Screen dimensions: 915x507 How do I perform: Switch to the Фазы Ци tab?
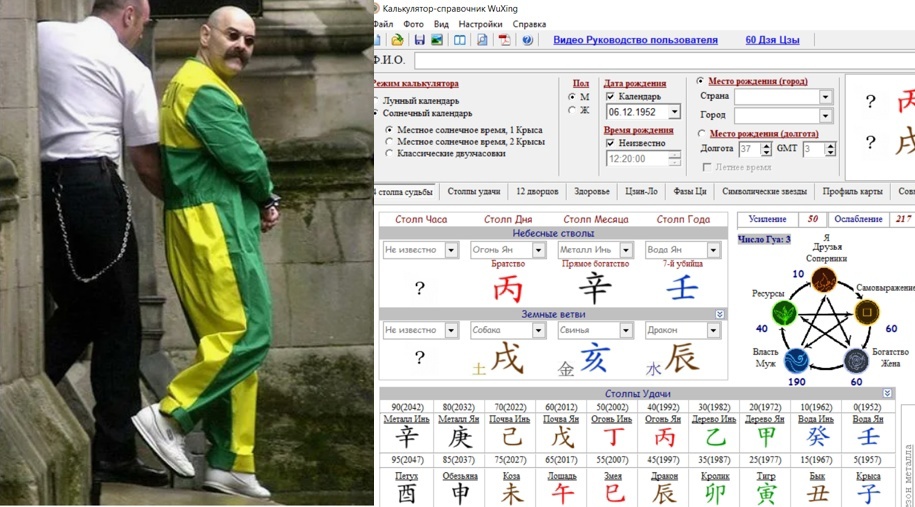click(690, 191)
